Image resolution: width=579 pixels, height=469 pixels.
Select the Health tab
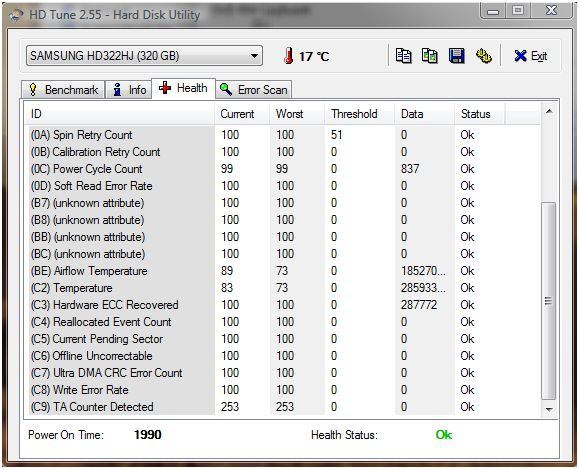tap(183, 88)
